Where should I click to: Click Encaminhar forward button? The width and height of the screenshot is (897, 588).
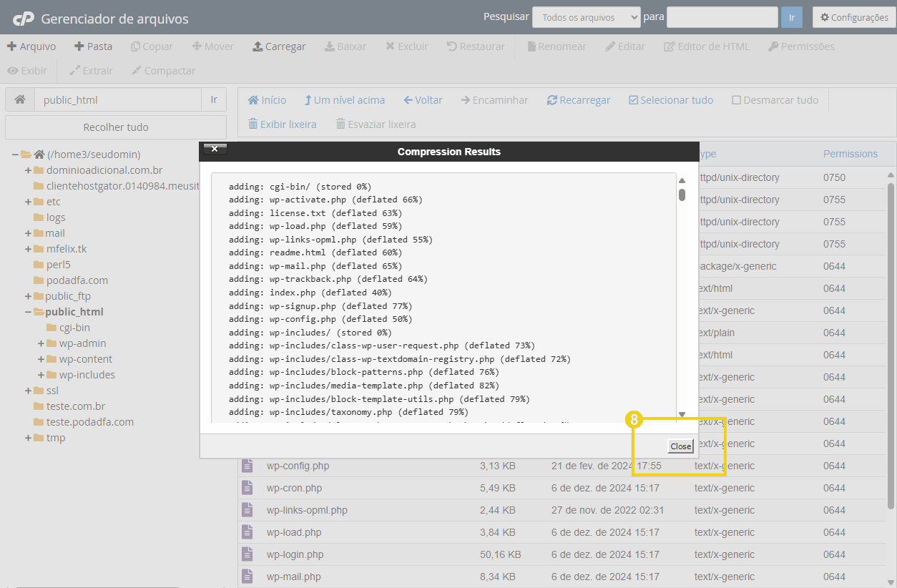494,100
